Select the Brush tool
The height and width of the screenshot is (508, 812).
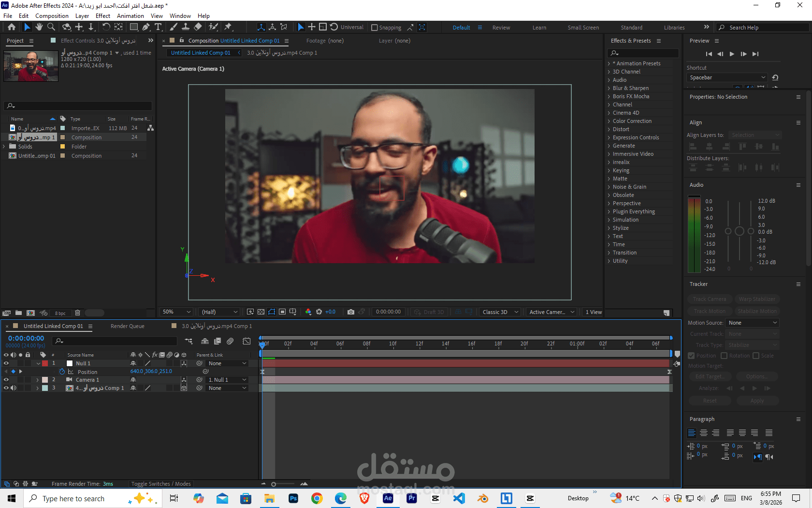pos(174,27)
